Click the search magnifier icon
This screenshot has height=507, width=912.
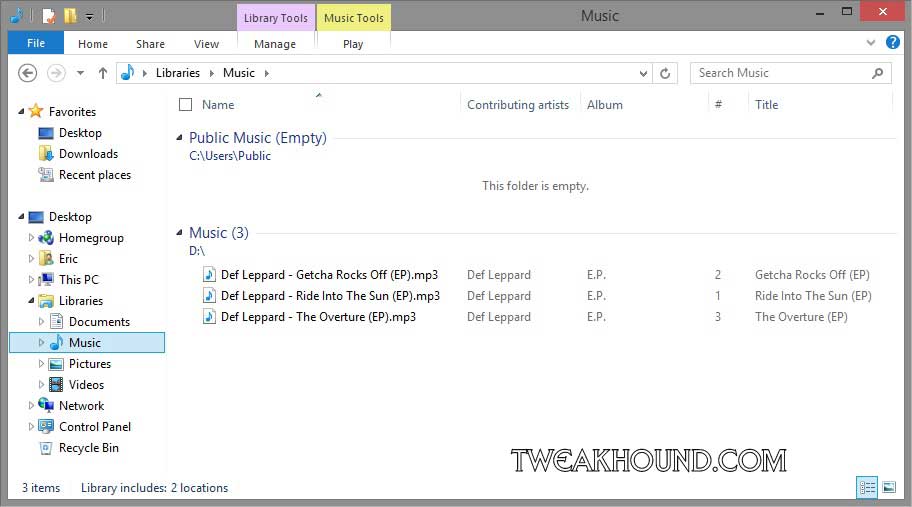pos(878,73)
